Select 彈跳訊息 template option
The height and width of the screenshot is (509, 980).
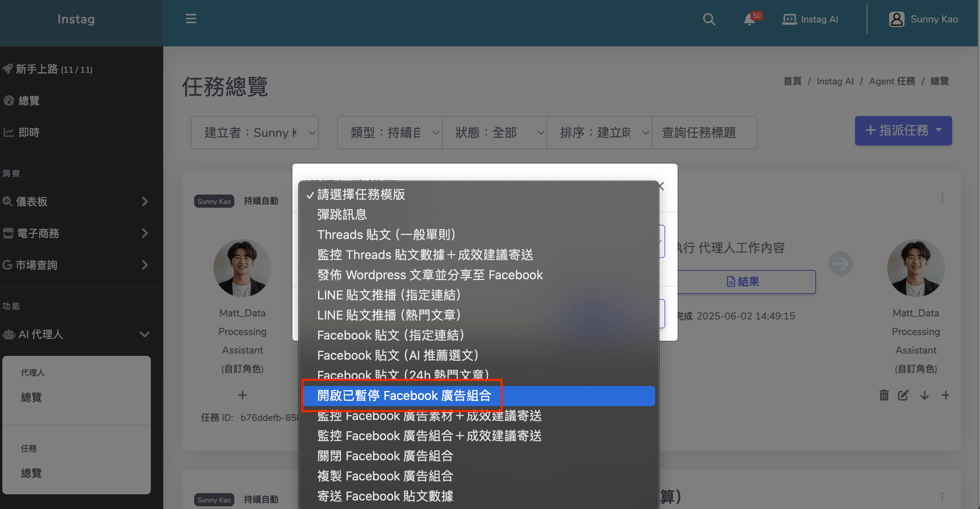(342, 215)
